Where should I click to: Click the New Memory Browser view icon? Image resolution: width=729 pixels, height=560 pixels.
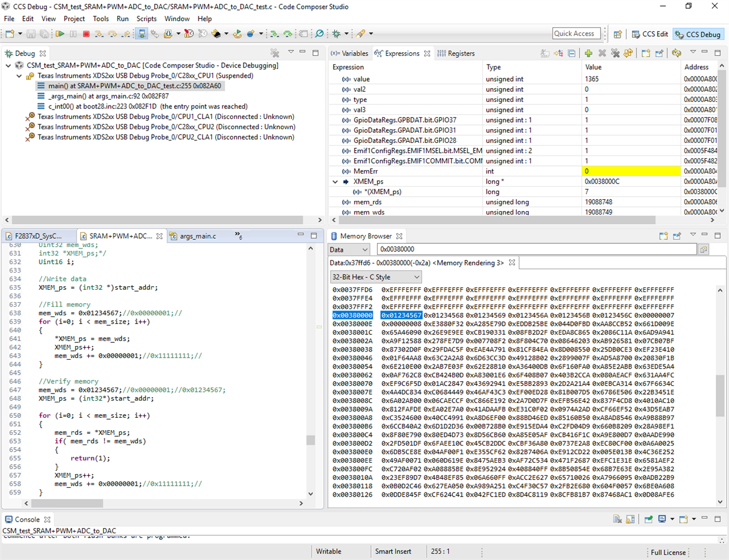(663, 236)
